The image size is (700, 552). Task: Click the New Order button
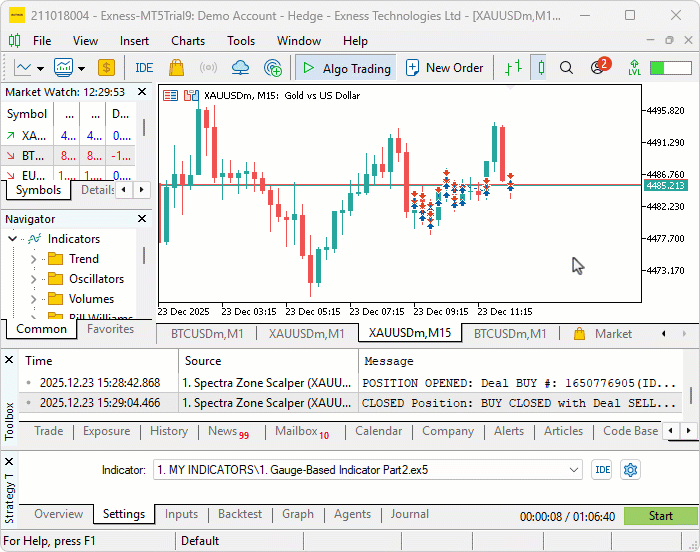click(x=445, y=68)
